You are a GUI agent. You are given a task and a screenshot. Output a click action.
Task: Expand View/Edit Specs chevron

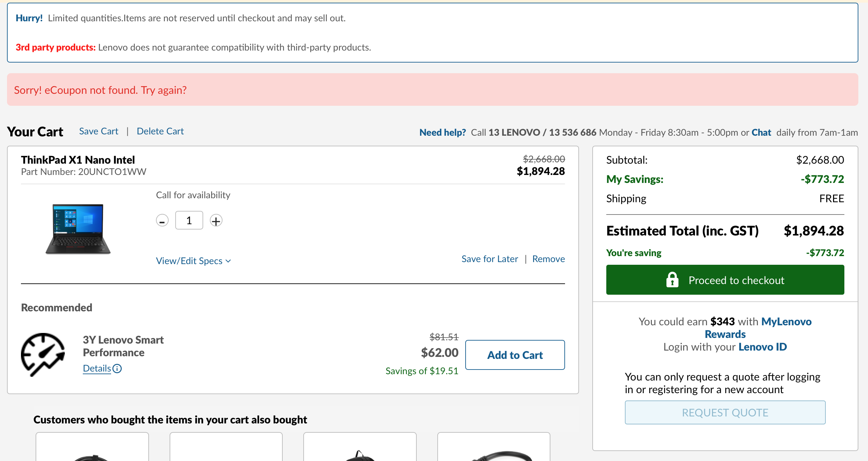[228, 261]
